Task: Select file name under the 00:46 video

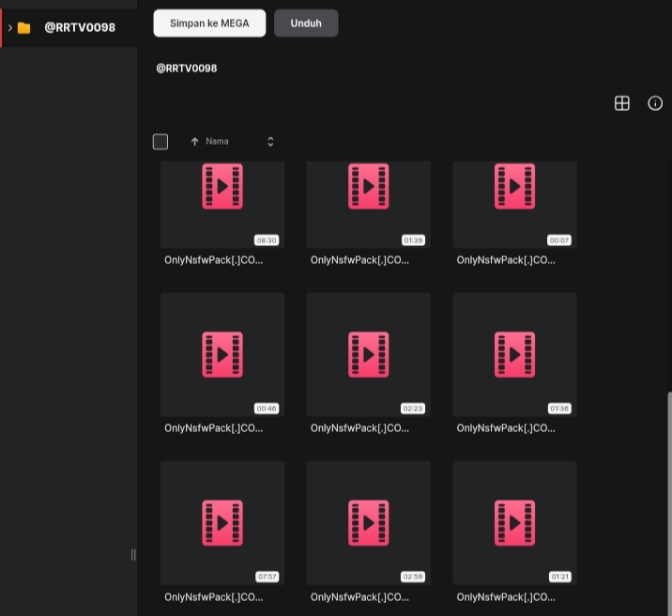Action: pos(213,428)
